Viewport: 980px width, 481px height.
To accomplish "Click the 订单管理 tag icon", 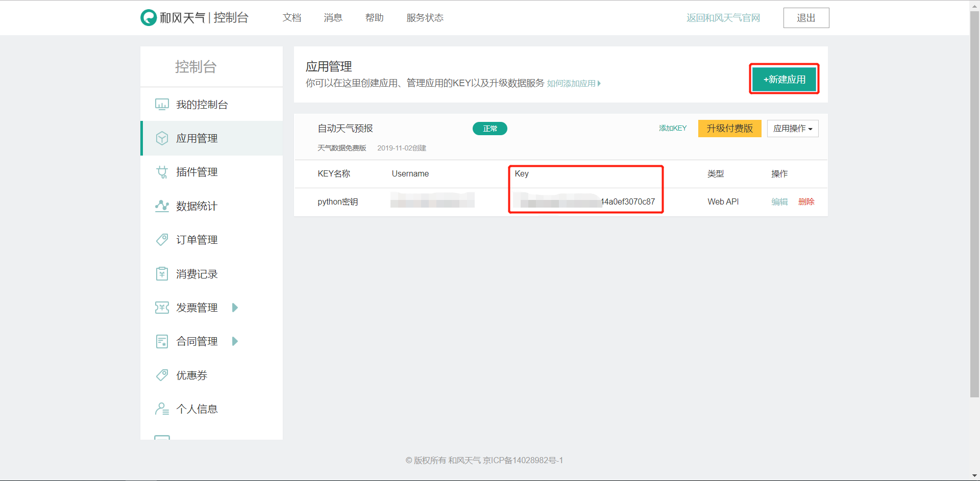I will pyautogui.click(x=162, y=240).
